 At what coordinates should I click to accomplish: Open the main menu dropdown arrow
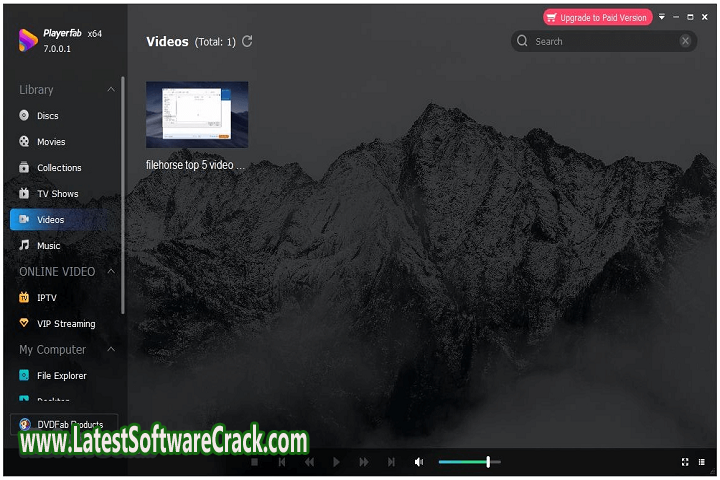pyautogui.click(x=661, y=17)
